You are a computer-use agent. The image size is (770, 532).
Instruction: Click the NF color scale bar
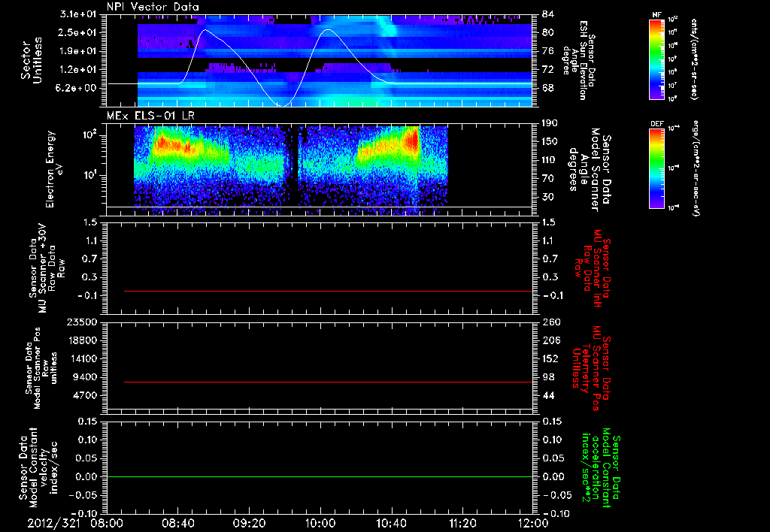(656, 59)
